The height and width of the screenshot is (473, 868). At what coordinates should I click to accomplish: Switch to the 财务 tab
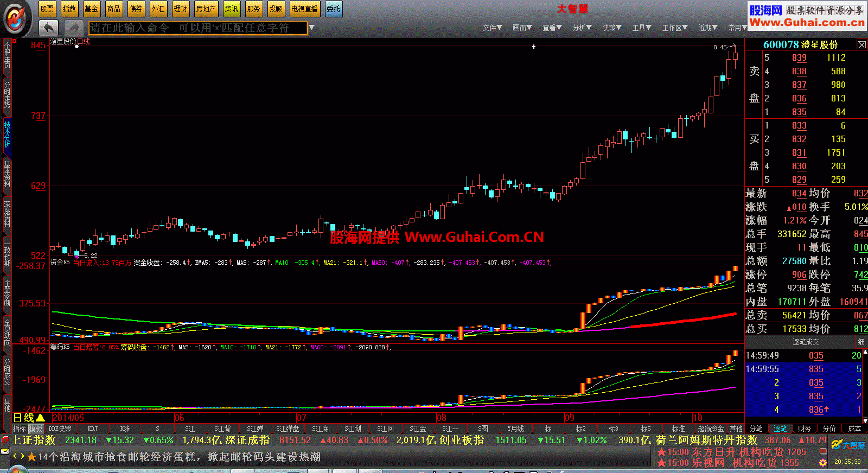[805, 429]
